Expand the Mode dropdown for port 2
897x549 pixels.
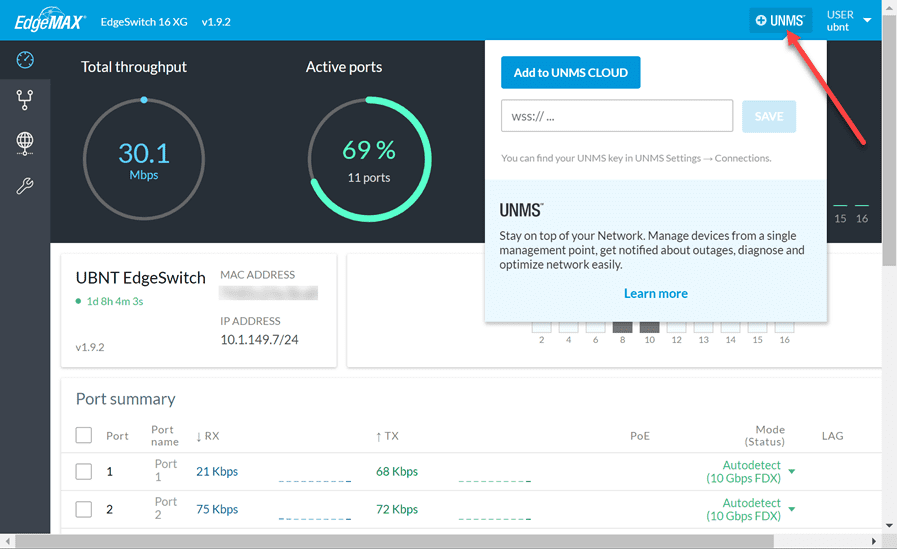[x=792, y=509]
